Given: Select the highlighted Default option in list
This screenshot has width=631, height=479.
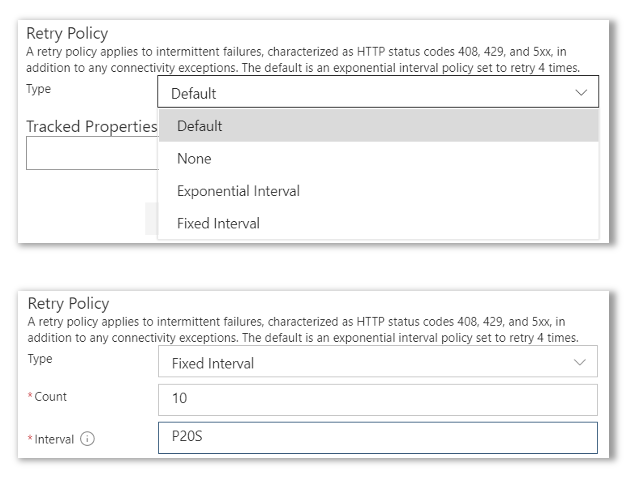Looking at the screenshot, I should [x=378, y=126].
